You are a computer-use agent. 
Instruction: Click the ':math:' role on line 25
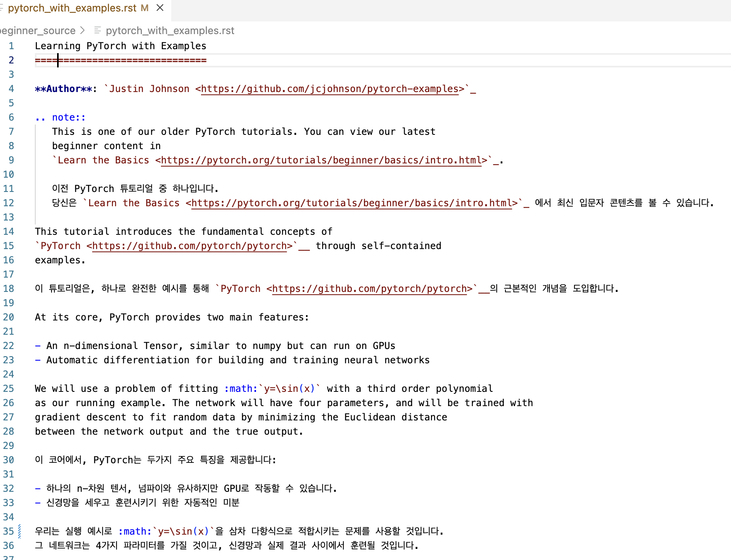[x=241, y=389]
